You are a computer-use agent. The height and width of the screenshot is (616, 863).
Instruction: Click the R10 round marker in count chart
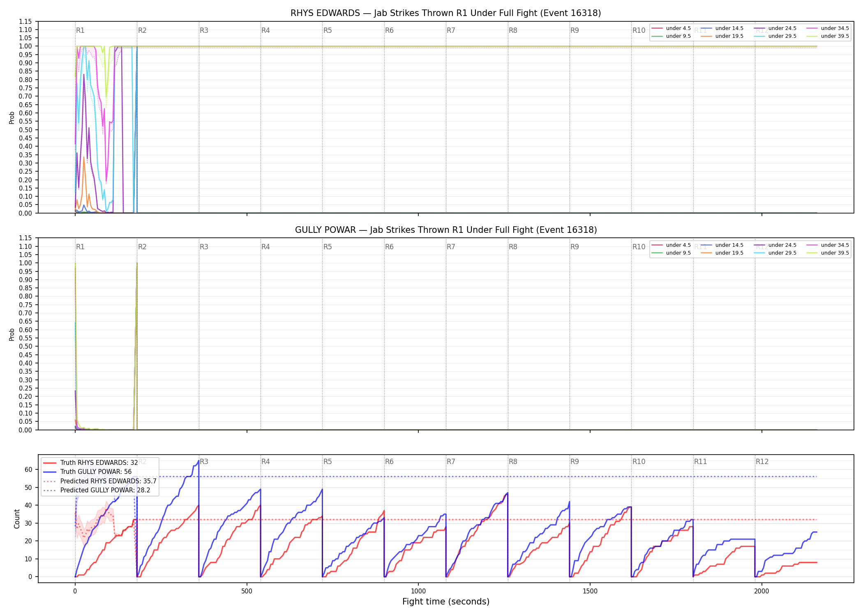click(x=639, y=462)
